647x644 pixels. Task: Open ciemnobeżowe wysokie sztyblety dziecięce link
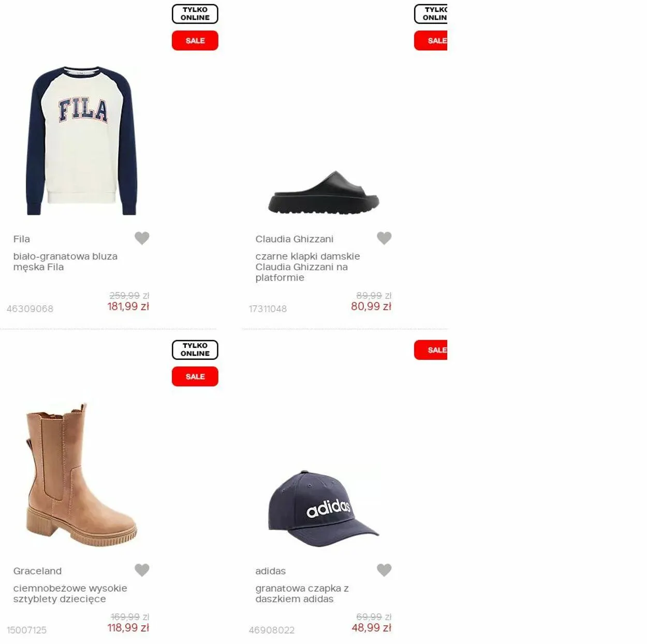tap(70, 593)
